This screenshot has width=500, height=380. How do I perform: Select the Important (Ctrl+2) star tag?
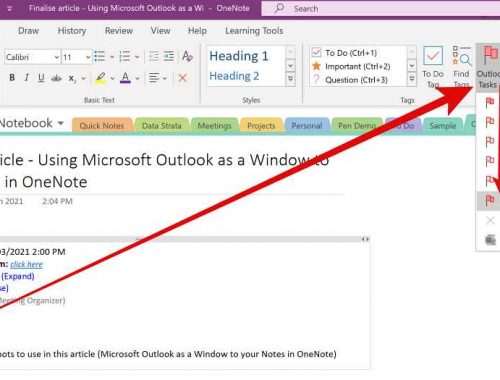[351, 66]
